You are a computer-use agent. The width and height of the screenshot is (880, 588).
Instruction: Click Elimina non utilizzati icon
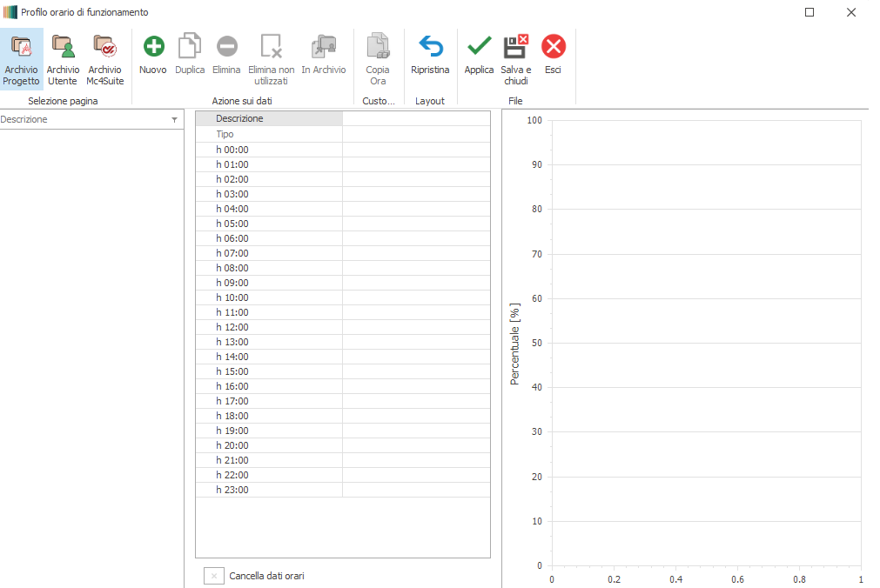pos(271,47)
